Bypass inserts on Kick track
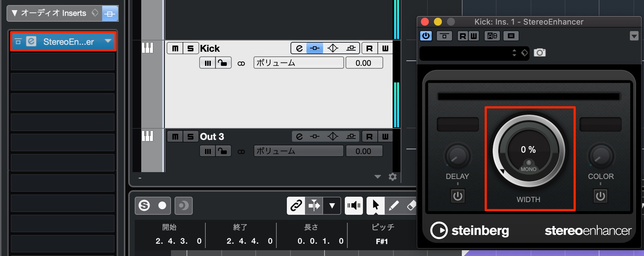This screenshot has height=256, width=644. tap(315, 48)
